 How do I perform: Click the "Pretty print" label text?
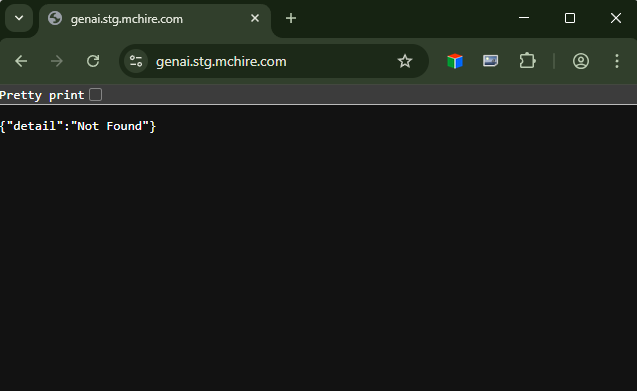pos(42,95)
